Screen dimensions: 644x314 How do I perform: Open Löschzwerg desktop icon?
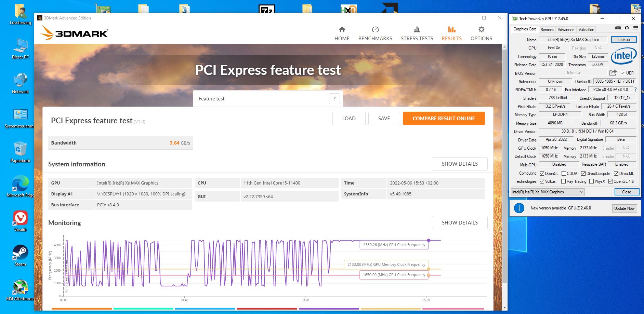point(21,15)
